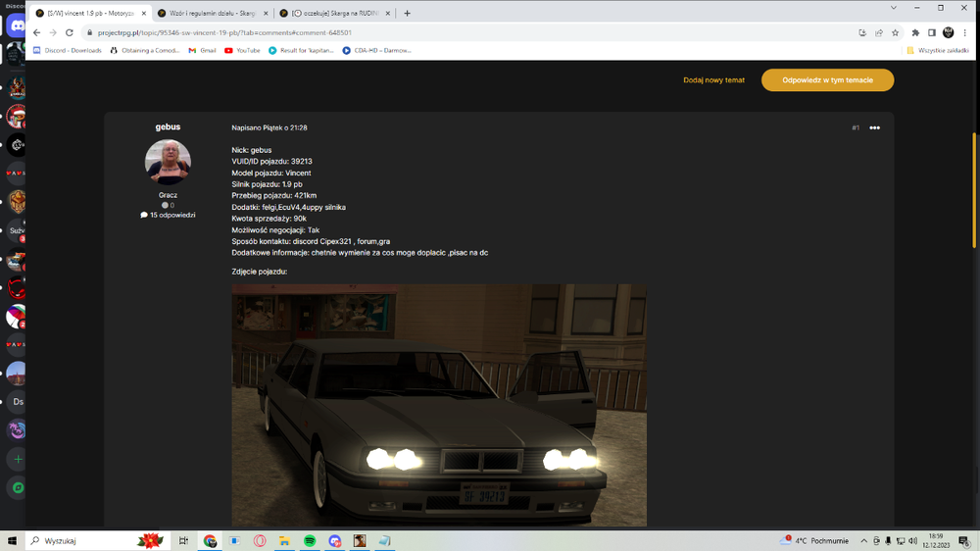980x551 pixels.
Task: Click the browser forward arrow
Action: pyautogui.click(x=53, y=32)
